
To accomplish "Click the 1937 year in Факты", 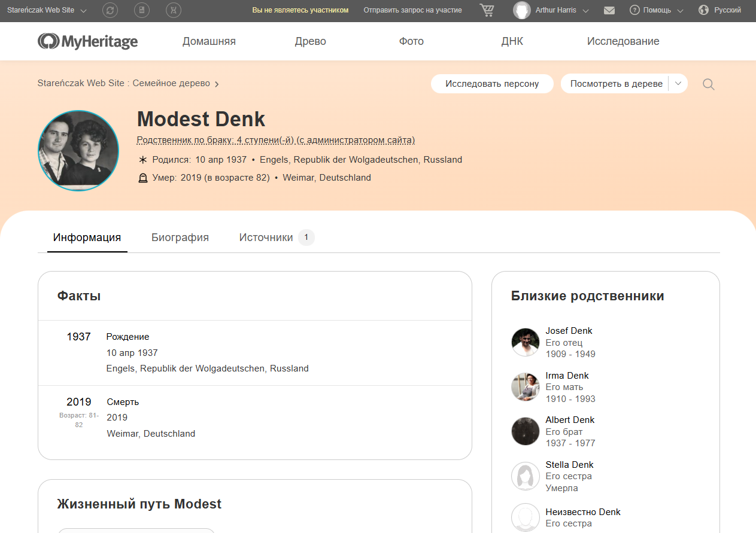I will click(x=78, y=337).
